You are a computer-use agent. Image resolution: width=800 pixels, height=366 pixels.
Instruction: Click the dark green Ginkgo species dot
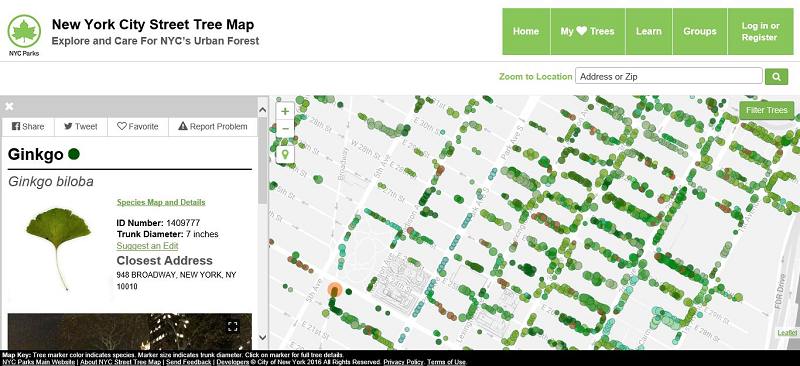point(74,154)
